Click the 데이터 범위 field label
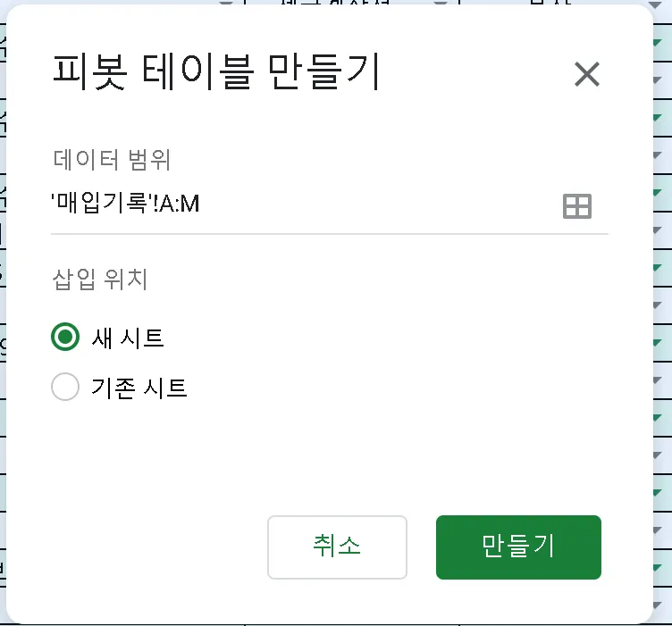This screenshot has height=626, width=672. coord(111,160)
